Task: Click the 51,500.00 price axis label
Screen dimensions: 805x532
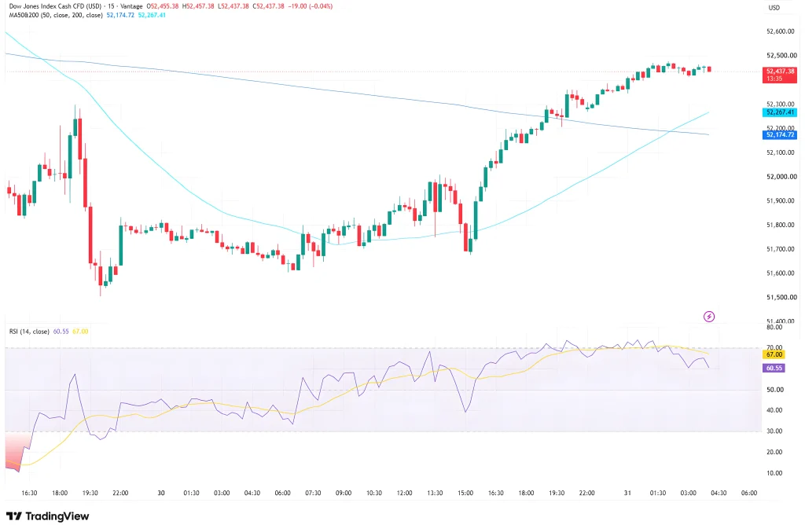Action: (x=781, y=297)
